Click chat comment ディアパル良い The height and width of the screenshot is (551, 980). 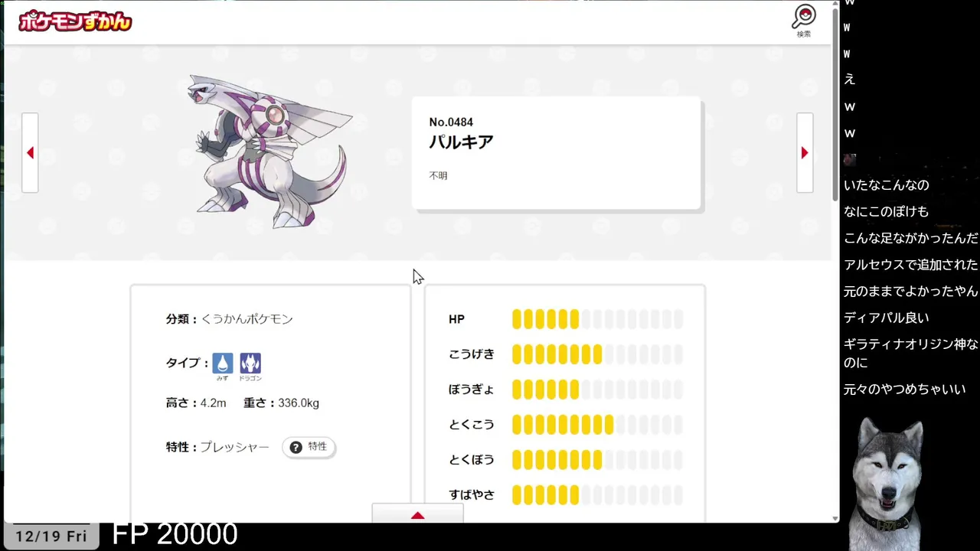pos(886,318)
